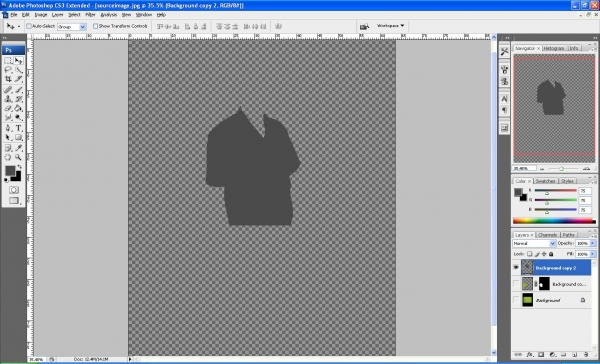
Task: Select the Zoom tool
Action: (18, 157)
